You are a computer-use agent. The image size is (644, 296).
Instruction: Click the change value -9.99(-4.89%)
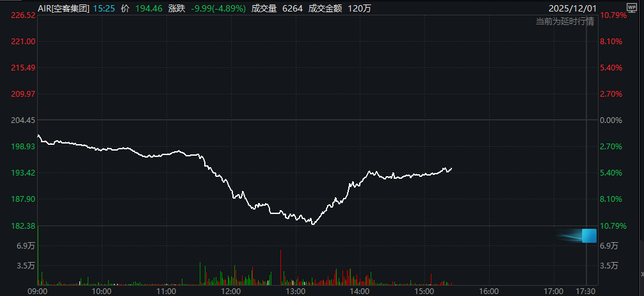pos(218,8)
